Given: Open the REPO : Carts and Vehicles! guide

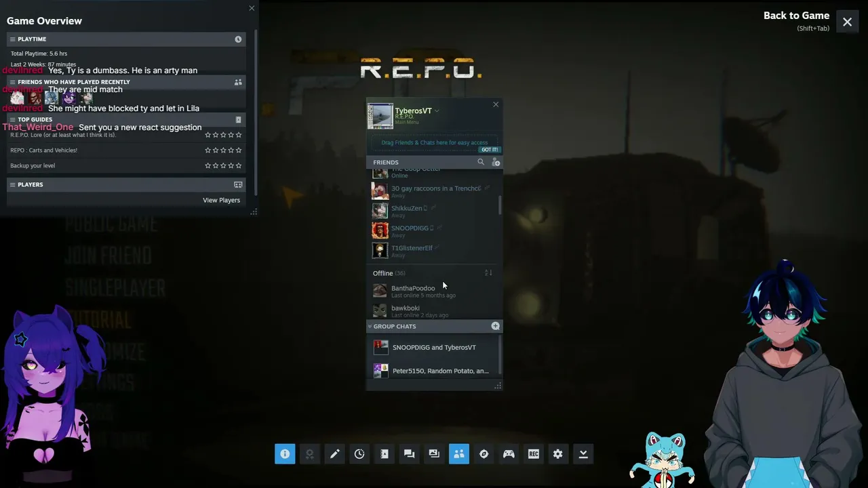Looking at the screenshot, I should [x=43, y=150].
